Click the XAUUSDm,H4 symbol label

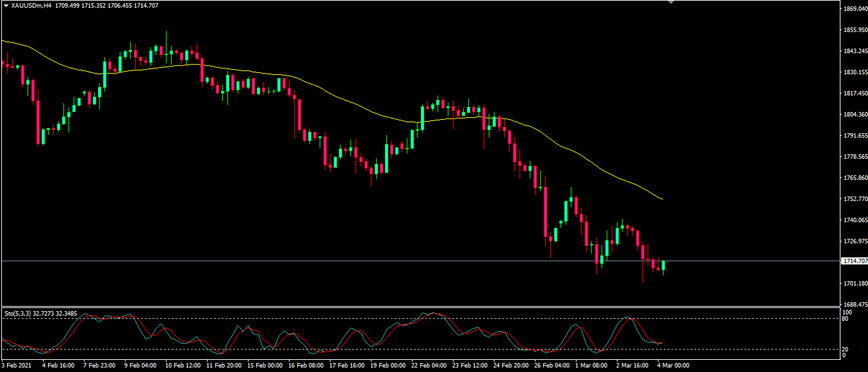pyautogui.click(x=32, y=6)
